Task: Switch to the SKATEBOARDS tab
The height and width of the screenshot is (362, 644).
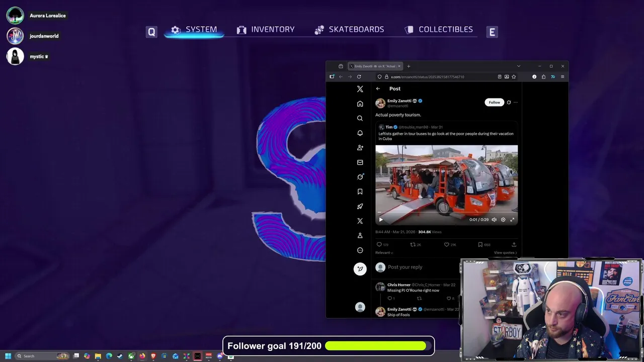Action: click(x=349, y=30)
